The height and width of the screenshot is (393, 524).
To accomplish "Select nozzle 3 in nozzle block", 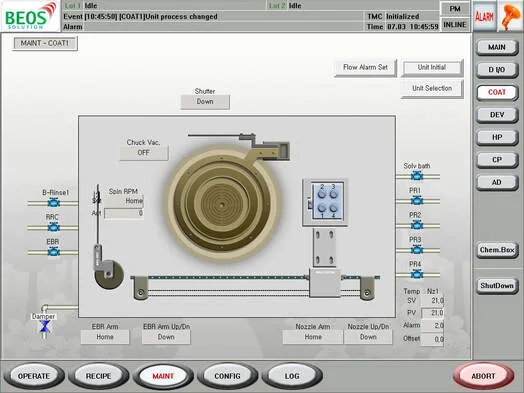I will 333,193.
